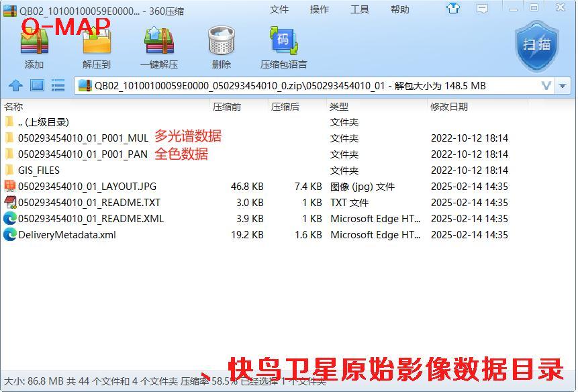Open the 工具 menu

tap(360, 9)
